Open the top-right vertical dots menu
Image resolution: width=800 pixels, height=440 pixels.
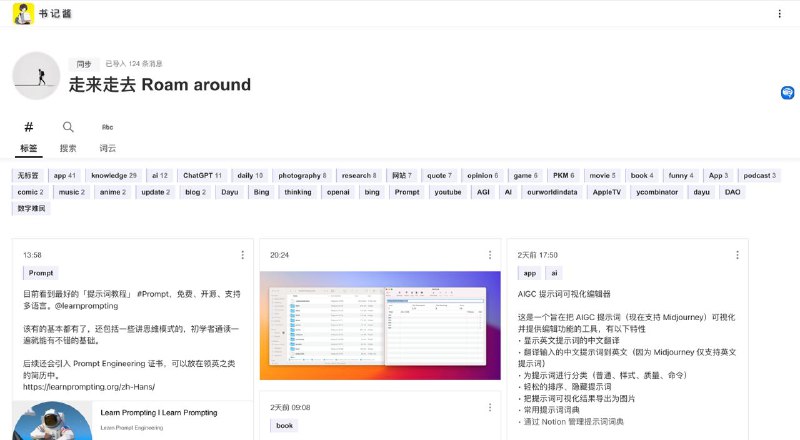click(x=779, y=14)
